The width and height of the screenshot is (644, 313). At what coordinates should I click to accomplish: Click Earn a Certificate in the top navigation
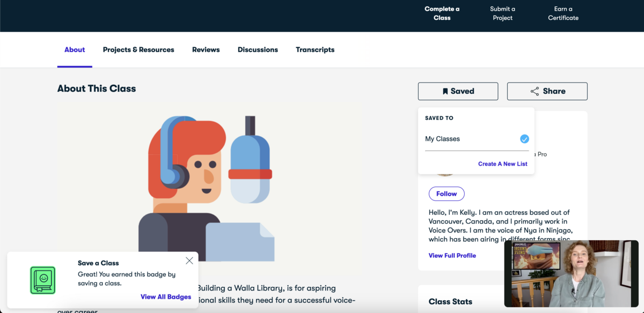(563, 13)
